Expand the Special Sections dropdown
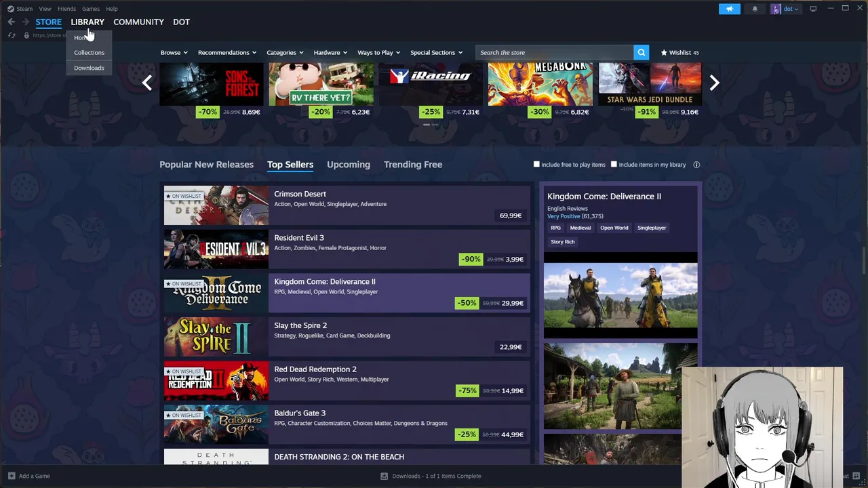 [436, 52]
